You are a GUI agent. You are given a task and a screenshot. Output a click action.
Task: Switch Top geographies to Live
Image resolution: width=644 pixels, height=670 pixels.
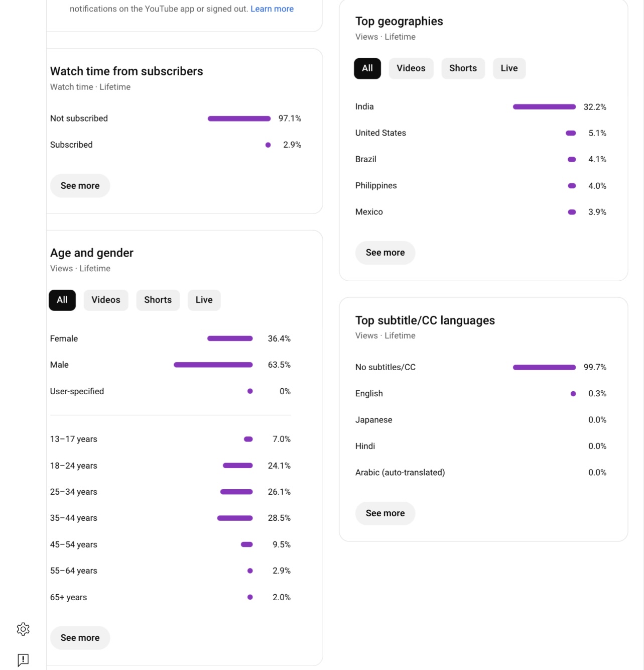[509, 68]
